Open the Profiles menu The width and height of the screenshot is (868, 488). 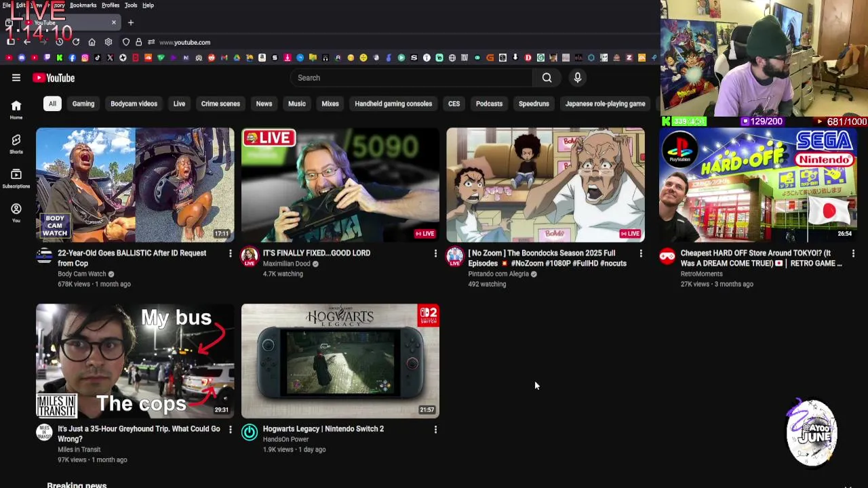[x=111, y=5]
